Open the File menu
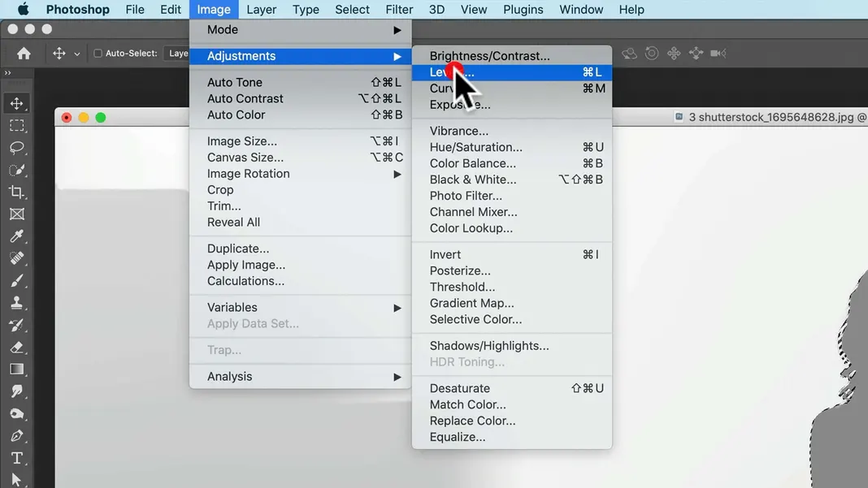The image size is (868, 488). [x=135, y=10]
